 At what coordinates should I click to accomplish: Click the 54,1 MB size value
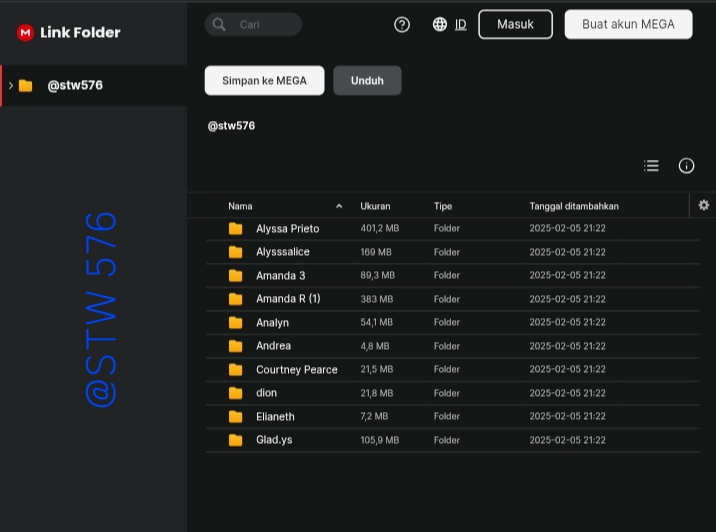[376, 322]
